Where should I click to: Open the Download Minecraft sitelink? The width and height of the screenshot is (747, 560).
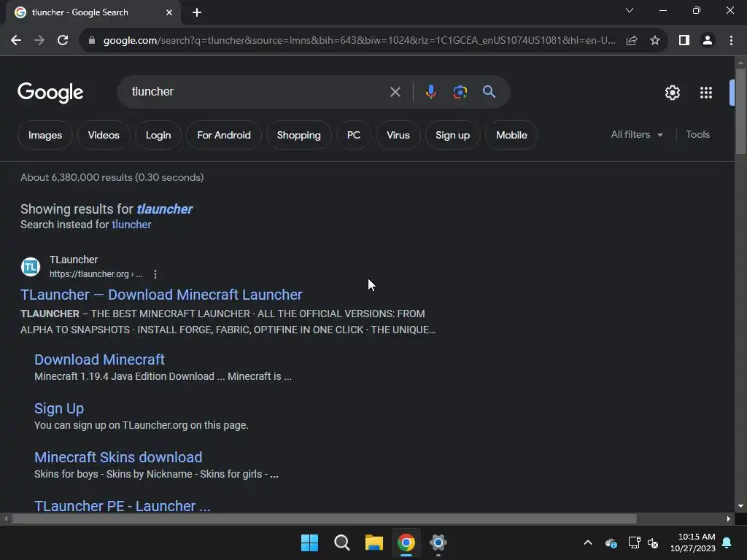click(x=99, y=359)
